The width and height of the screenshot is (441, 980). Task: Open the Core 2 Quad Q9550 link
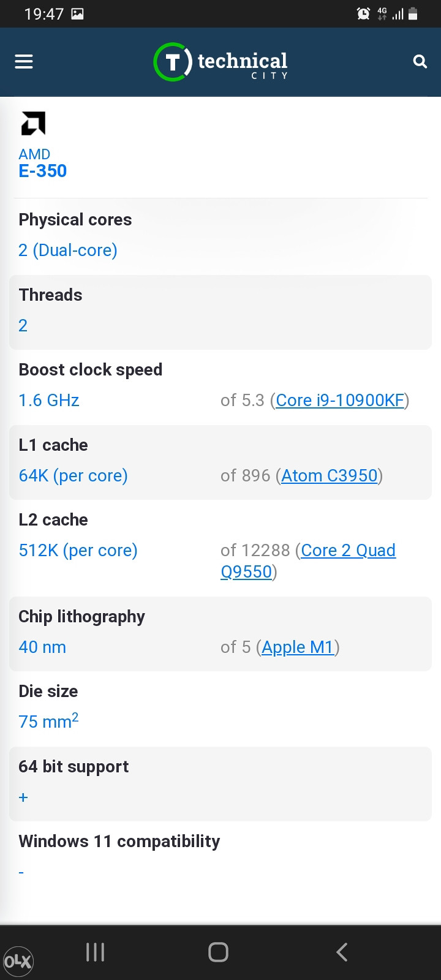[308, 561]
